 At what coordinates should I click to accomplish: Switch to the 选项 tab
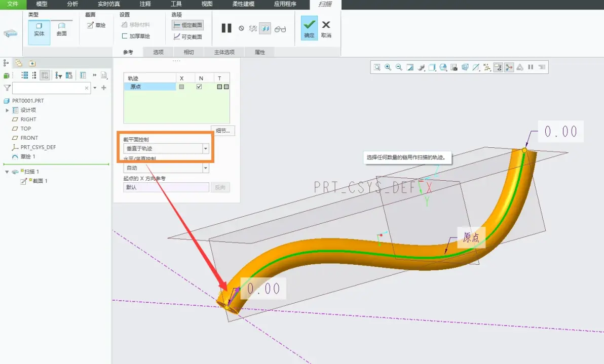point(158,52)
